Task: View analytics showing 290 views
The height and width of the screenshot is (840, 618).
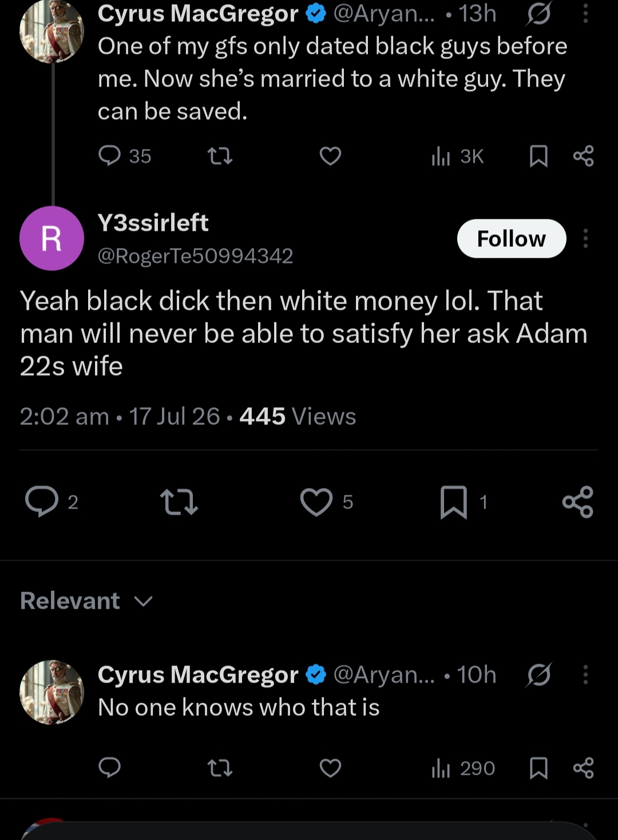Action: 463,767
